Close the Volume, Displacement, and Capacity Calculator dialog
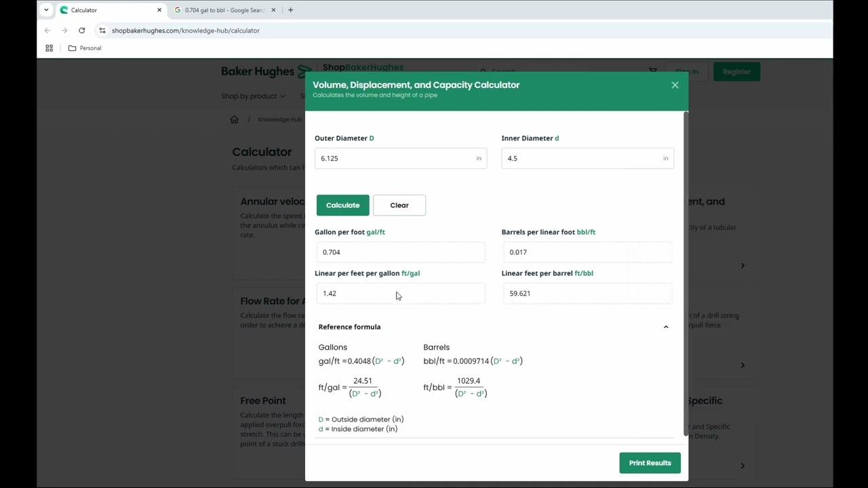Screen dimensions: 868x488 pos(675,85)
